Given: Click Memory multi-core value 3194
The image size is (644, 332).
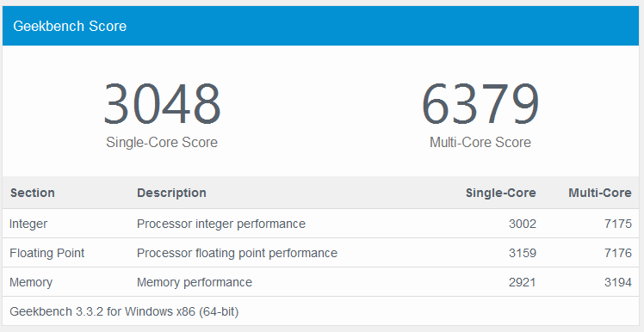Looking at the screenshot, I should (617, 282).
